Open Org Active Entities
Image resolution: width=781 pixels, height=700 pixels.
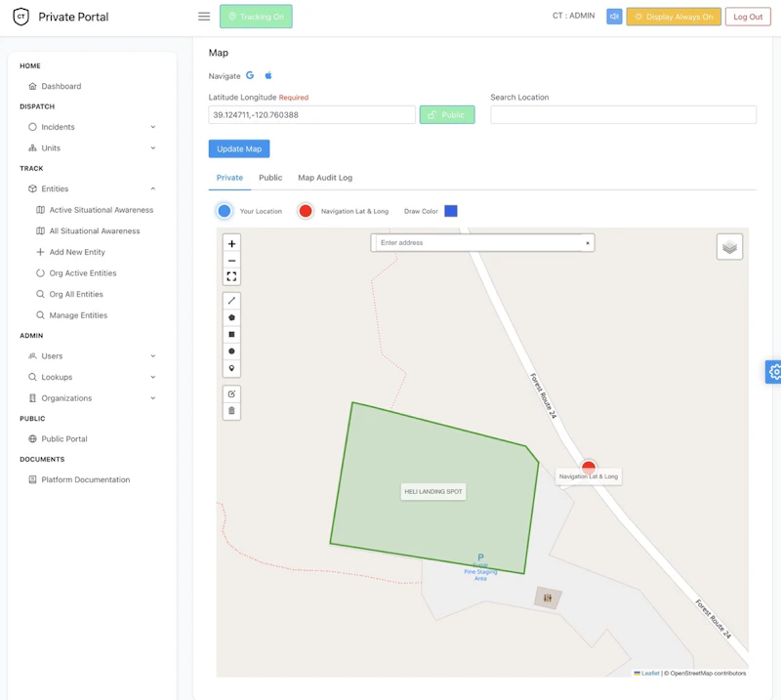(x=83, y=273)
